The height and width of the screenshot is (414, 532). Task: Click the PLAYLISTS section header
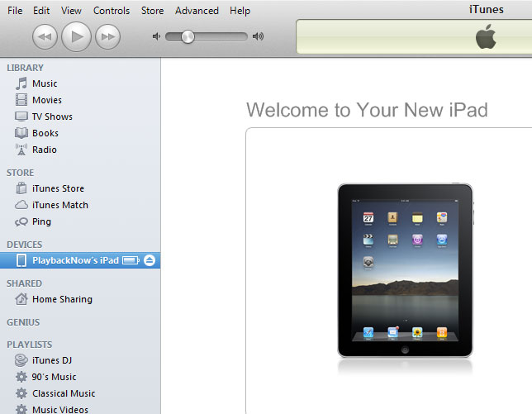(x=30, y=345)
